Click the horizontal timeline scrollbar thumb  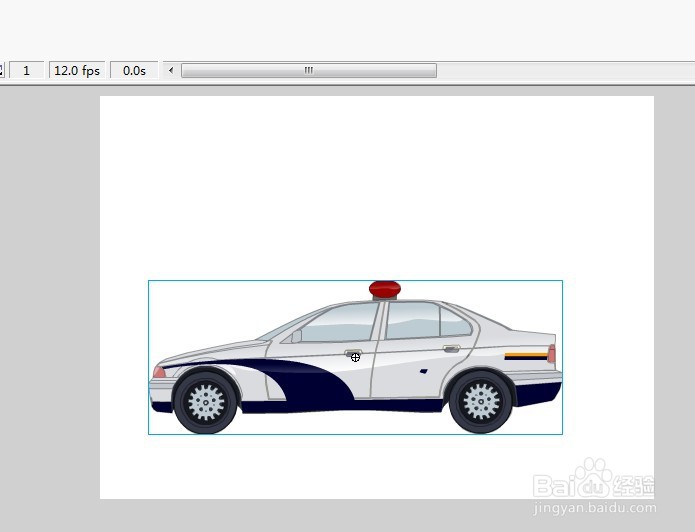coord(309,70)
